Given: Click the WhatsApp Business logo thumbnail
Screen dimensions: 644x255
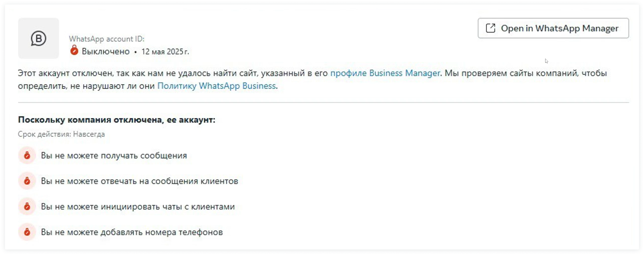Looking at the screenshot, I should [x=38, y=38].
